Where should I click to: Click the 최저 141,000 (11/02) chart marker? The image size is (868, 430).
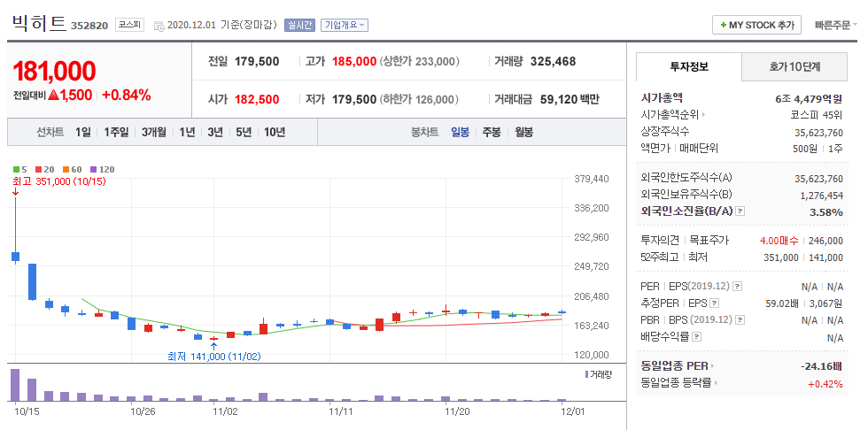coord(214,357)
